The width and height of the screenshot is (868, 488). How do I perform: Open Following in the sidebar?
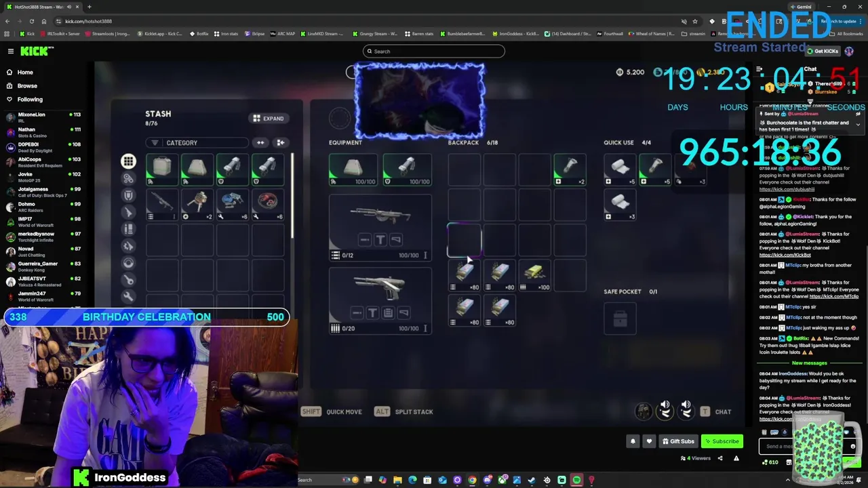30,100
